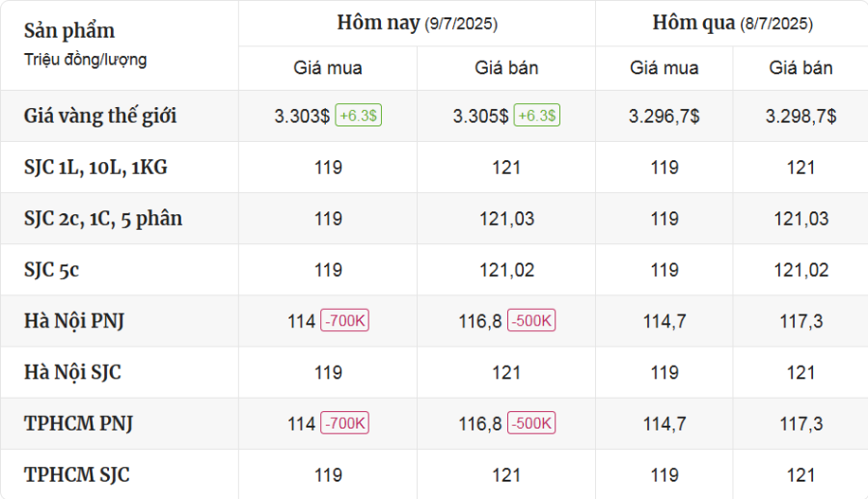Click today's 121,02 sell price for SJC 5c
The image size is (868, 499).
click(506, 270)
